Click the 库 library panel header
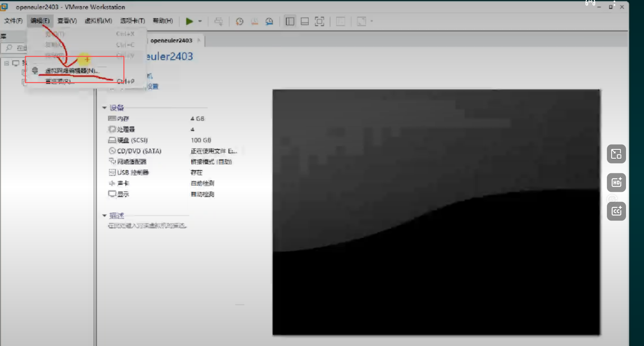 point(3,36)
